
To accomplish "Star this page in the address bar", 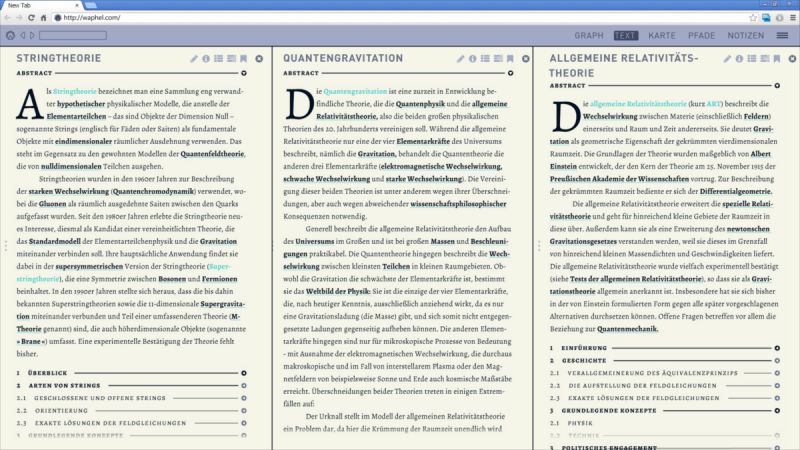I will 753,17.
